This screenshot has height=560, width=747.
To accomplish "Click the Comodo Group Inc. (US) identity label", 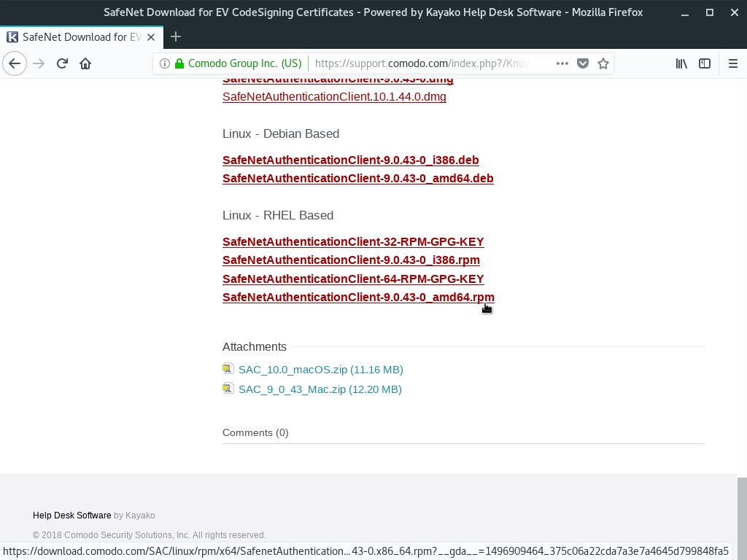I will pyautogui.click(x=245, y=63).
